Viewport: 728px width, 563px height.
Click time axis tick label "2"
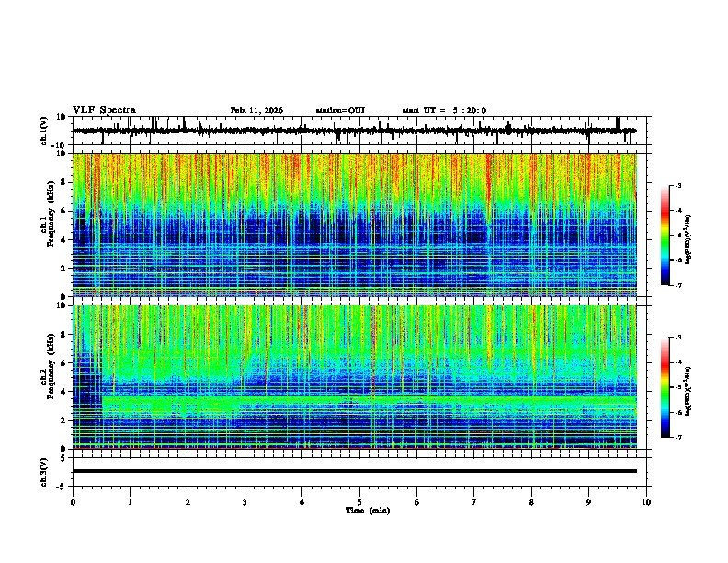click(x=188, y=502)
